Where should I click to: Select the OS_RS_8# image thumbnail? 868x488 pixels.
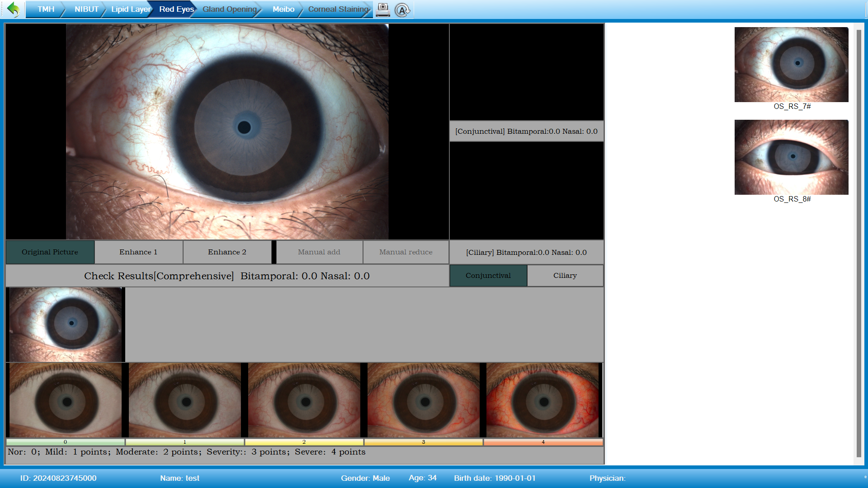pos(791,157)
